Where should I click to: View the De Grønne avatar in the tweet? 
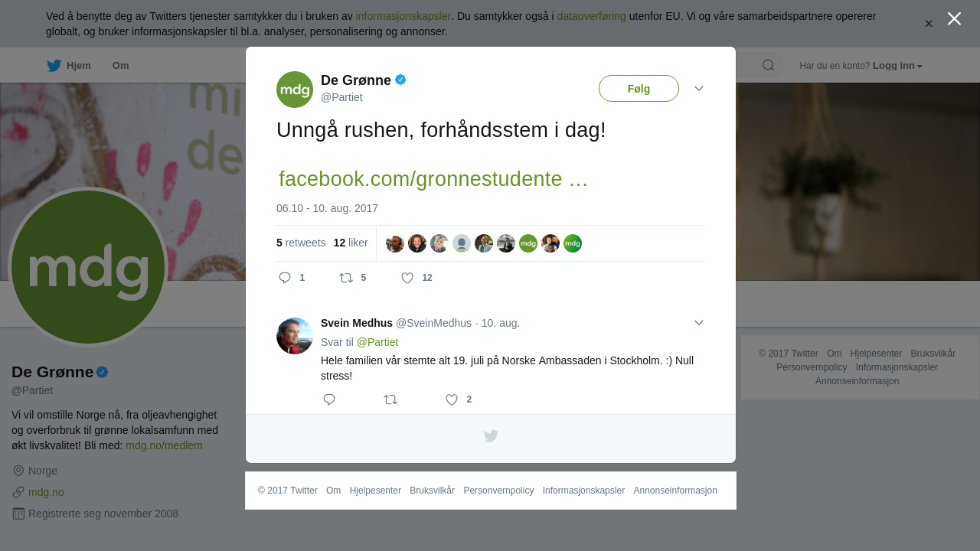(295, 90)
